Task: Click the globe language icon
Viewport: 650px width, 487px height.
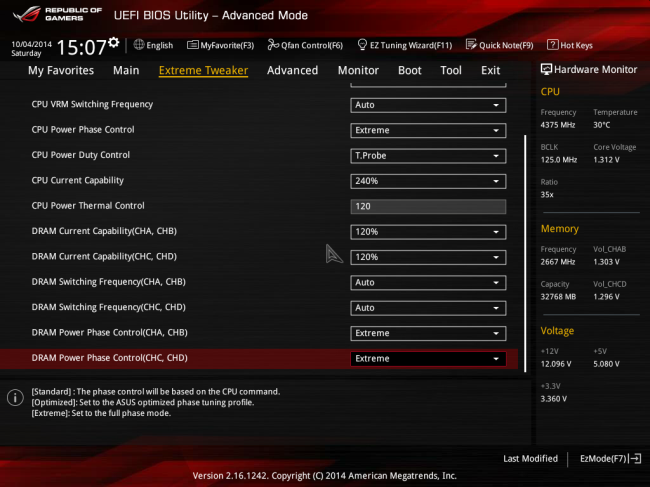Action: point(139,45)
